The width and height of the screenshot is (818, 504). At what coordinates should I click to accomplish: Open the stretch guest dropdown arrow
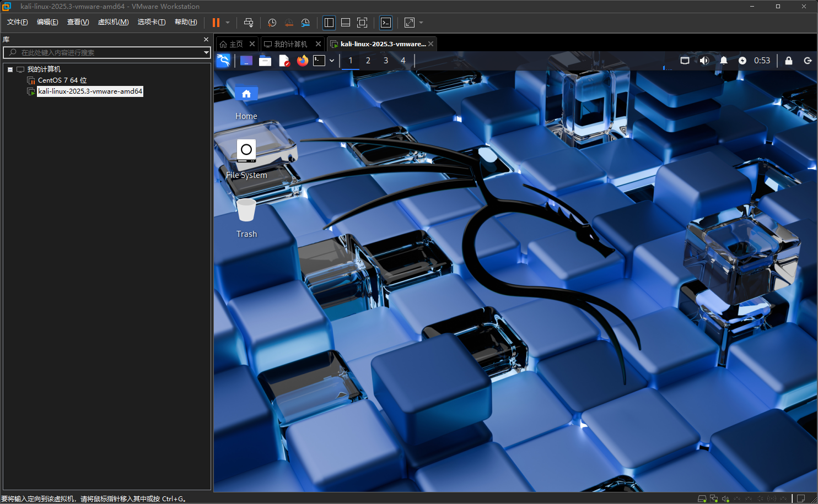pyautogui.click(x=421, y=23)
